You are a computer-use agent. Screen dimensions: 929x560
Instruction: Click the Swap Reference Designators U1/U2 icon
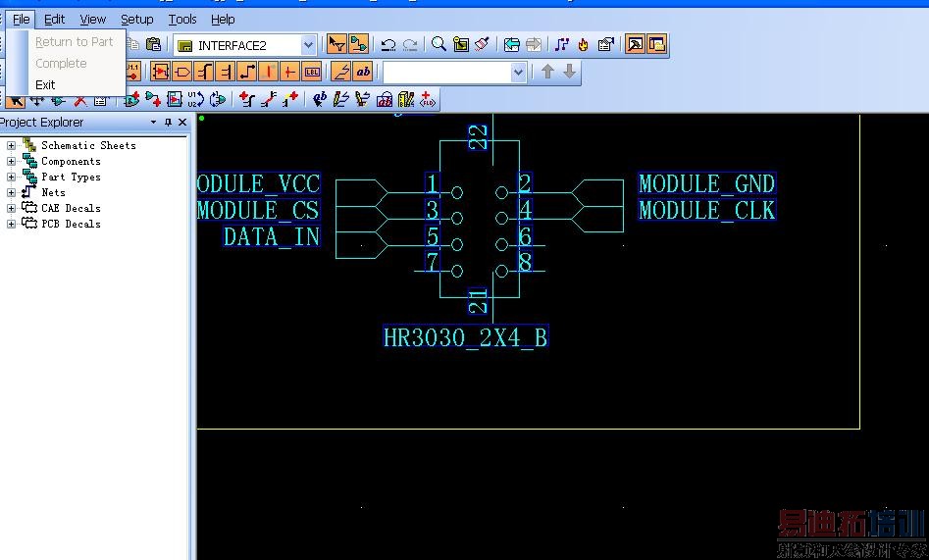pyautogui.click(x=195, y=99)
